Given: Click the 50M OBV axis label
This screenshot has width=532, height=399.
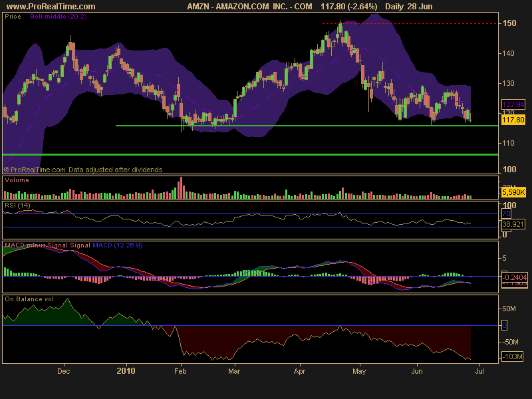Looking at the screenshot, I should pyautogui.click(x=509, y=309).
